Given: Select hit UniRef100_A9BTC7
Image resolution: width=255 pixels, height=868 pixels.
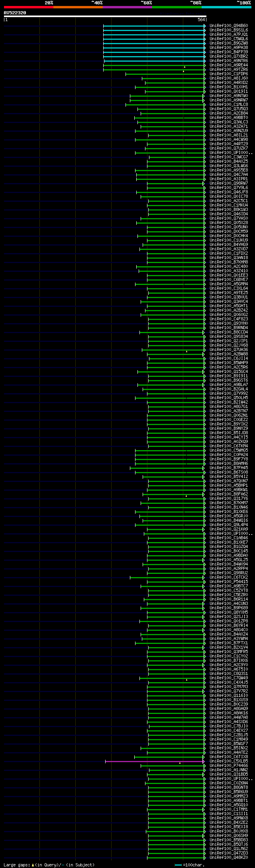Looking at the screenshot, I should pyautogui.click(x=229, y=586).
